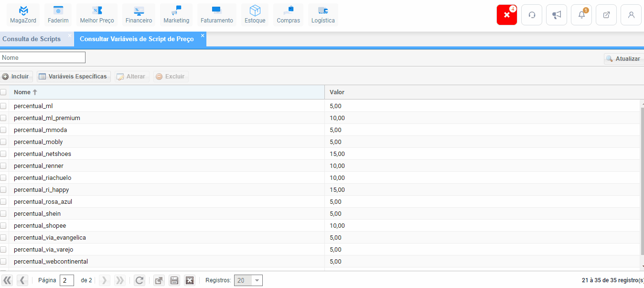The width and height of the screenshot is (644, 288).
Task: Click the Excluir button
Action: pos(171,77)
